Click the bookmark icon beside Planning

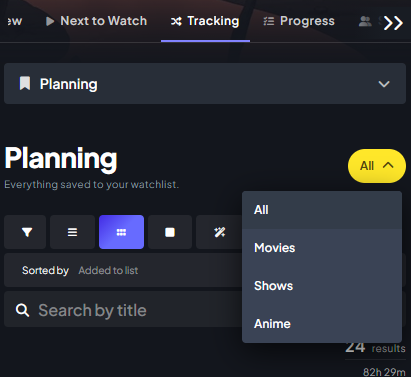tap(25, 83)
